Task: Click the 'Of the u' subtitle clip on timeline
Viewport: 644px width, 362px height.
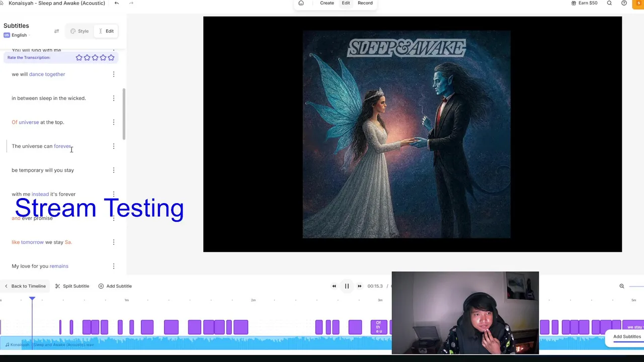Action: click(379, 327)
